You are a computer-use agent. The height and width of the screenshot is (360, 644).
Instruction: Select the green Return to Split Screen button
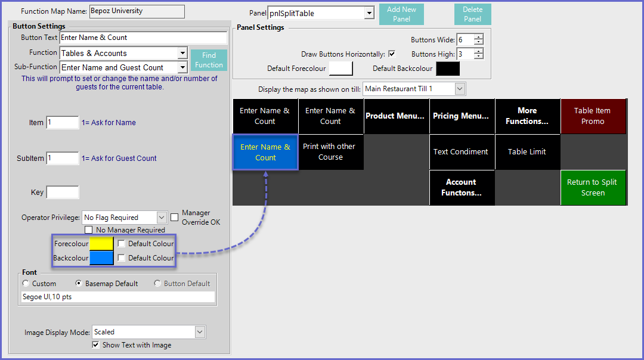pos(593,188)
